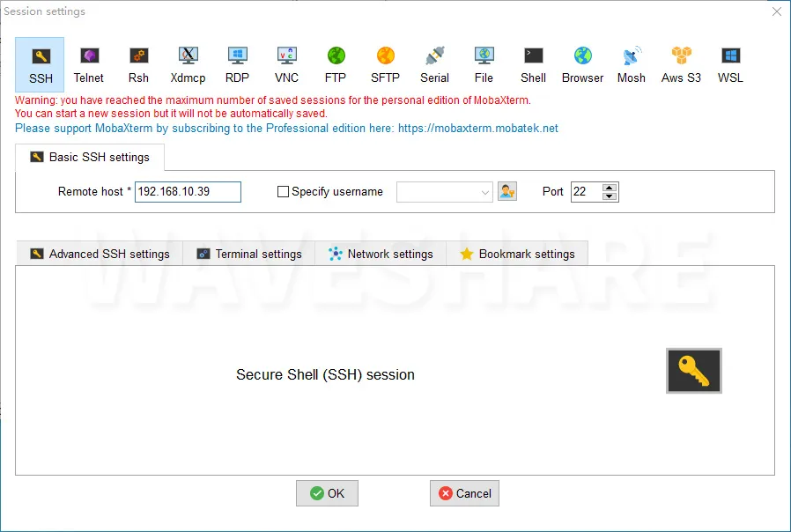Open the Advanced SSH settings tab
The height and width of the screenshot is (532, 791).
99,254
